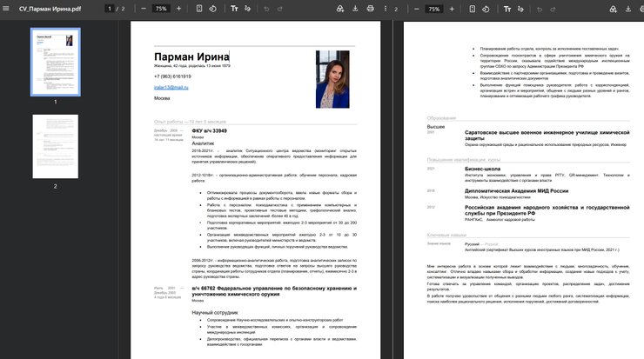644x359 pixels.
Task: Toggle the sidebar hamburger menu in left viewer
Action: [6, 8]
